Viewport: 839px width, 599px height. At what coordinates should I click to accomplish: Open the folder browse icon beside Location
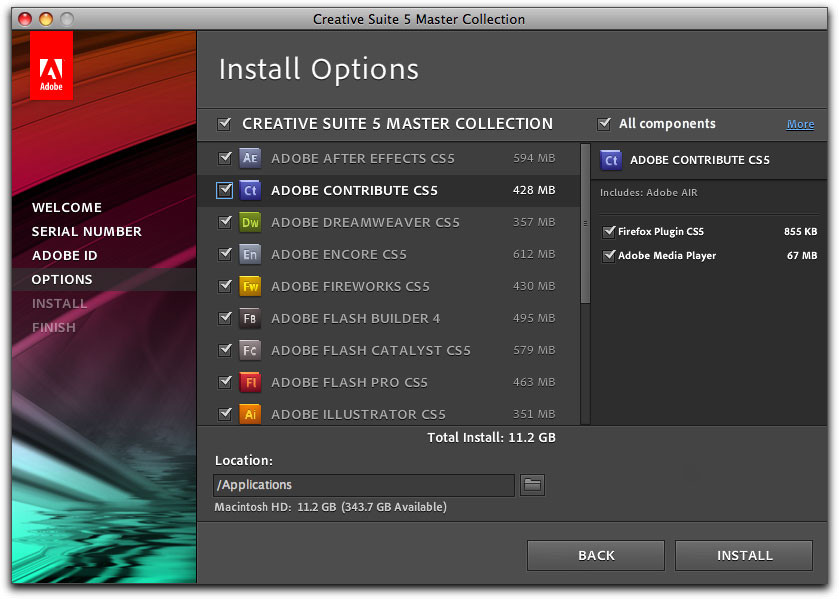[532, 485]
